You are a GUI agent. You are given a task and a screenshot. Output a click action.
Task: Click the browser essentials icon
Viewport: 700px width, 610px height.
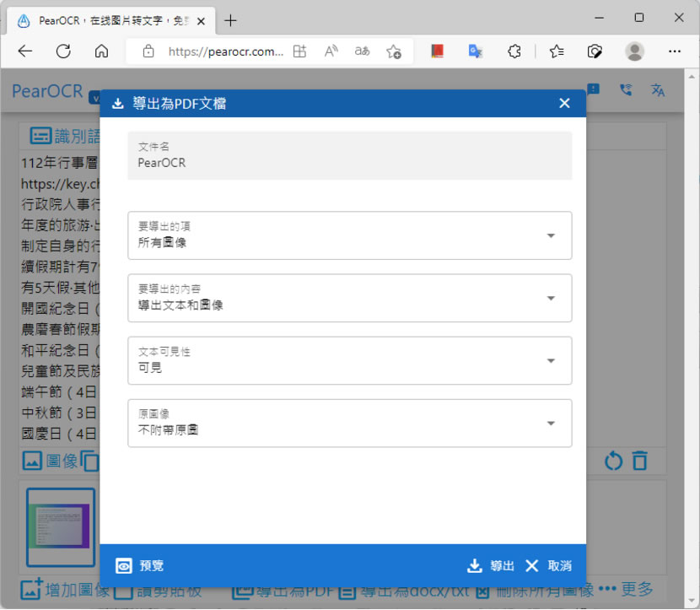[595, 51]
